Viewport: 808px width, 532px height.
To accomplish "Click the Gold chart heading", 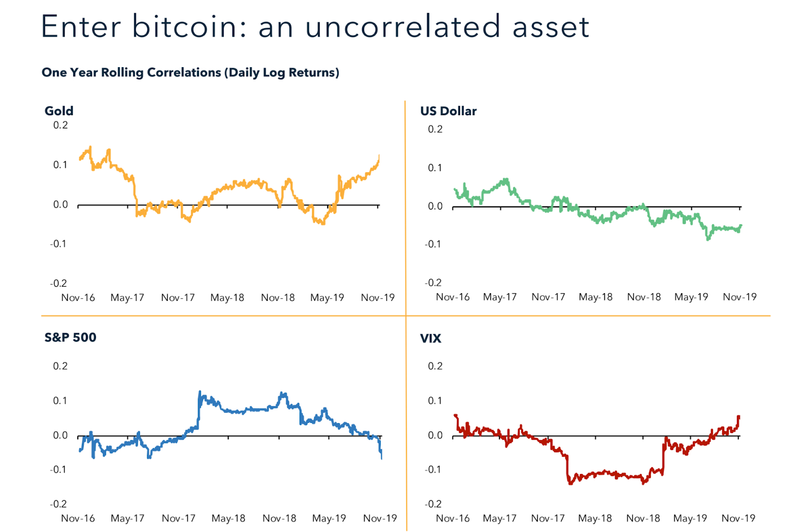I will tap(59, 111).
